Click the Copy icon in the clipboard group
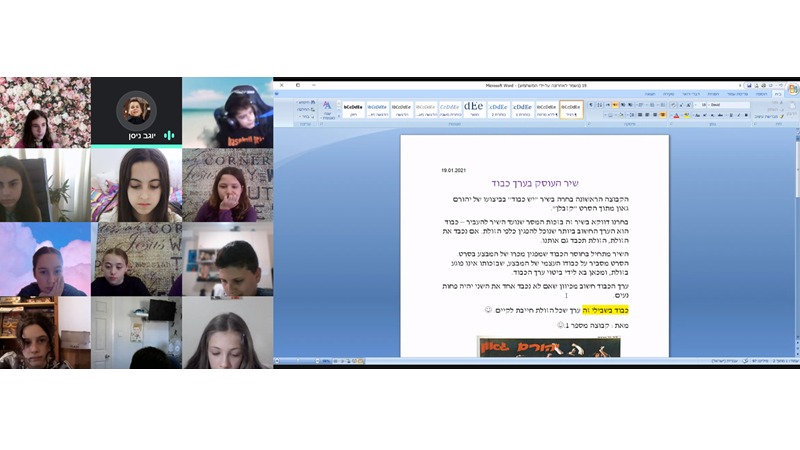Screen dimensions: 800x450 click(x=783, y=110)
